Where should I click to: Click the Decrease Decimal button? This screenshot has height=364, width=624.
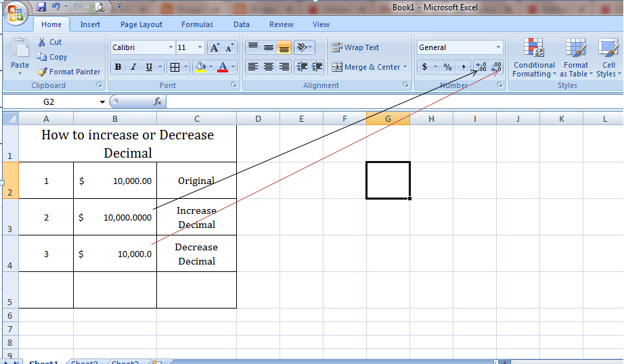(x=496, y=67)
